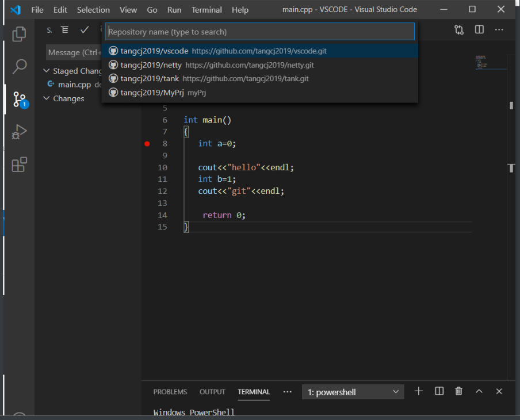Collapse the Staged Changes section

(47, 71)
